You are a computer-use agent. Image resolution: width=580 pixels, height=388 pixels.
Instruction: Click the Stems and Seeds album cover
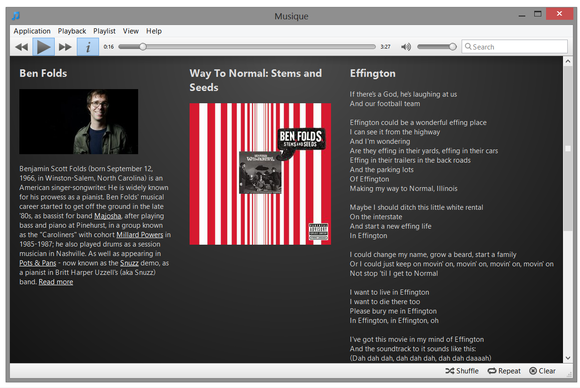point(260,174)
